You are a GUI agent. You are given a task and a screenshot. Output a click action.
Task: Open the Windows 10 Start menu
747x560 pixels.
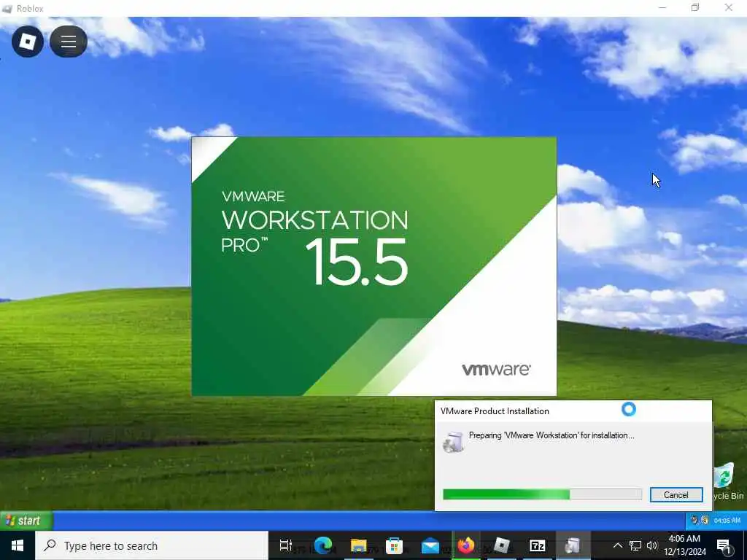coord(18,545)
